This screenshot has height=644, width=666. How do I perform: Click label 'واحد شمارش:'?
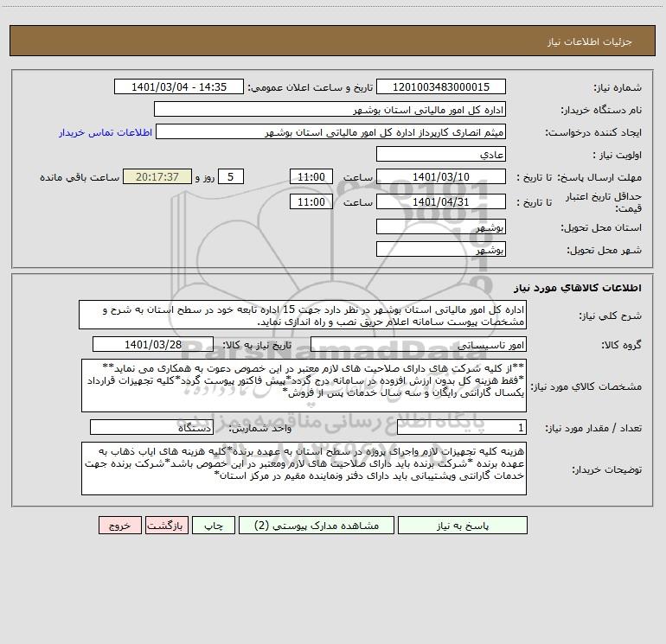pos(260,428)
